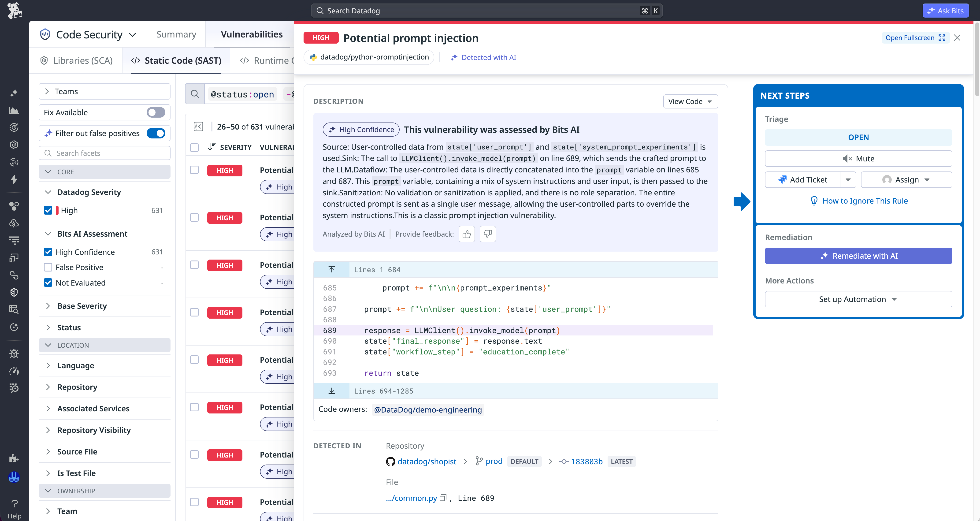This screenshot has height=521, width=980.
Task: Click the lightning bolt icon in sidebar
Action: (x=14, y=179)
